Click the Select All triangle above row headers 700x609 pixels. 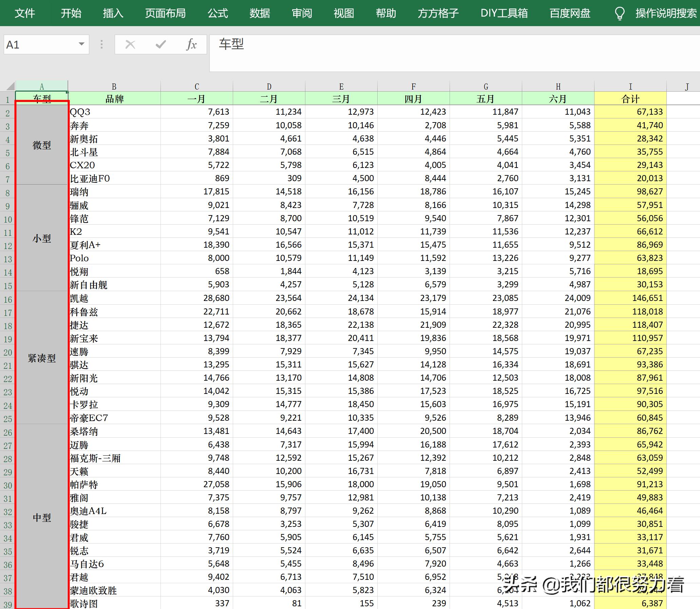click(11, 86)
